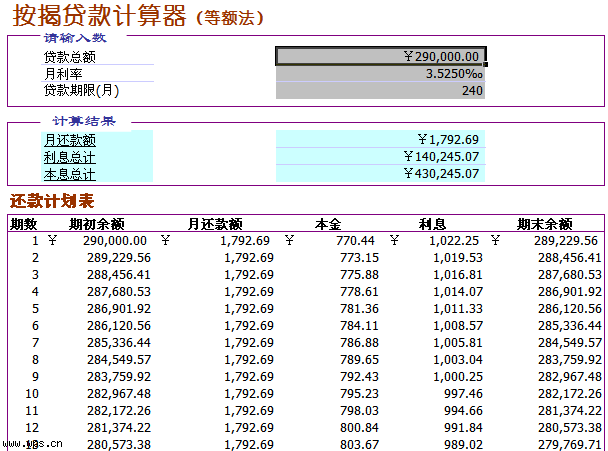Select the total interest result ¥140,245.07
This screenshot has width=608, height=451.
tap(380, 157)
